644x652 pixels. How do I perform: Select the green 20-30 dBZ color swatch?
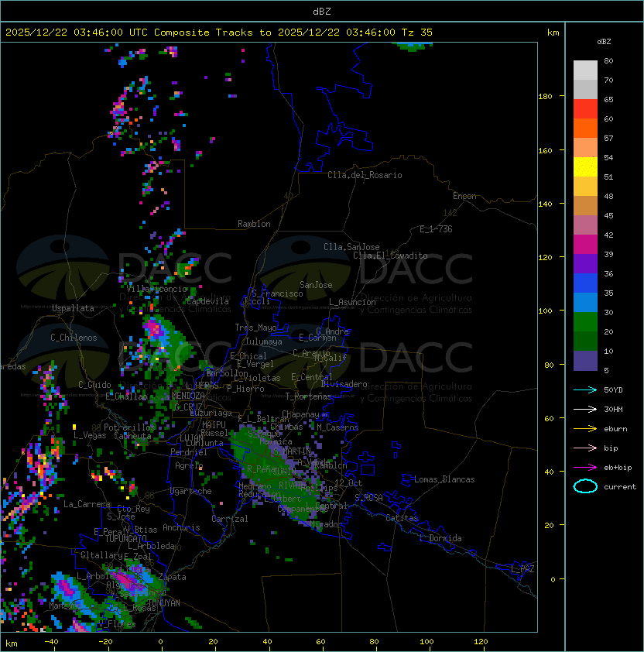tap(585, 322)
